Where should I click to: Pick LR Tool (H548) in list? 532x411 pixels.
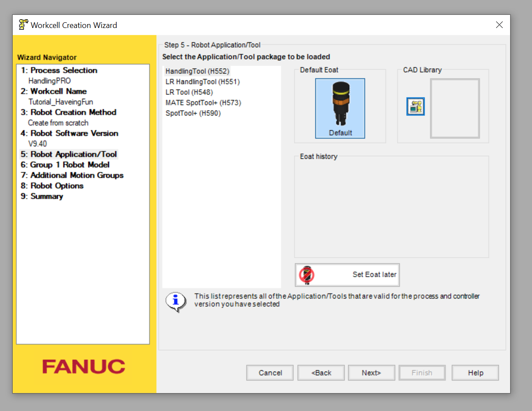[x=189, y=92]
